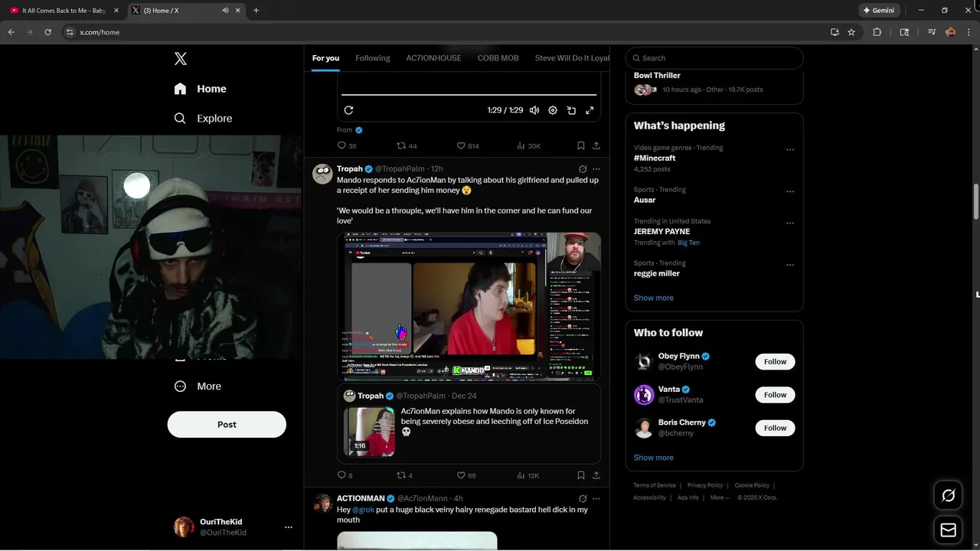Click the page vertical scrollbar
This screenshot has width=980, height=551.
[x=975, y=201]
